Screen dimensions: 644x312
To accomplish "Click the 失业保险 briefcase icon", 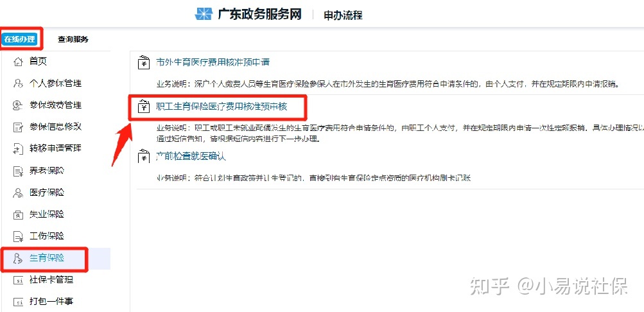I will 18,214.
